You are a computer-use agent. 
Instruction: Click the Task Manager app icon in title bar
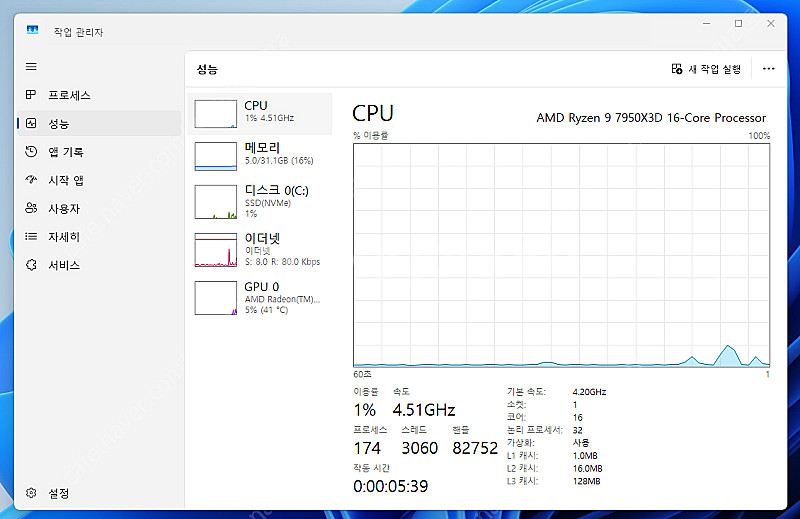32,31
